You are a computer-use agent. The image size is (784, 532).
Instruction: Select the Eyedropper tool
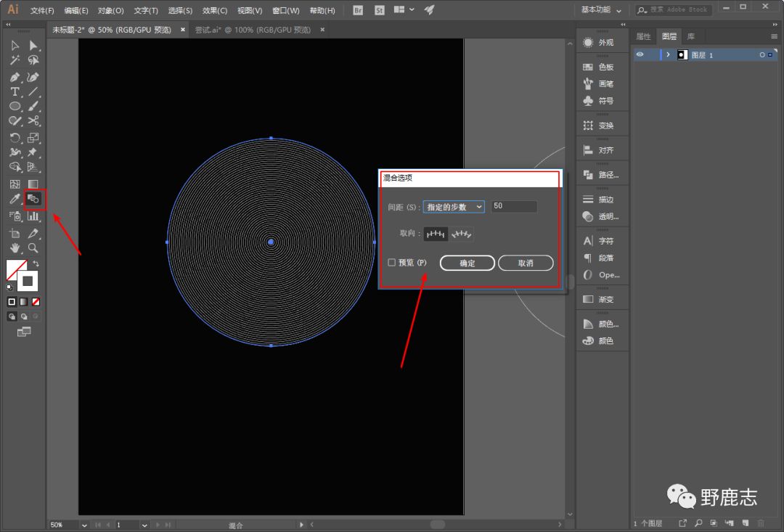(15, 199)
